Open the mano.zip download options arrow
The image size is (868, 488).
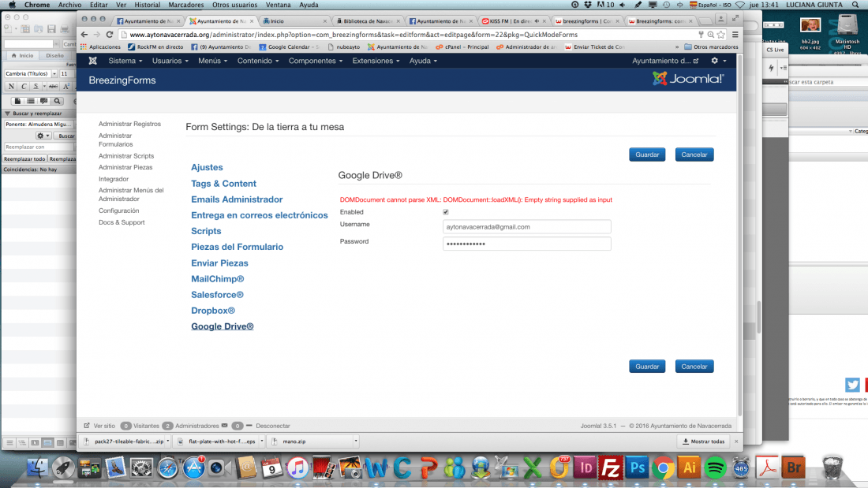tap(355, 441)
